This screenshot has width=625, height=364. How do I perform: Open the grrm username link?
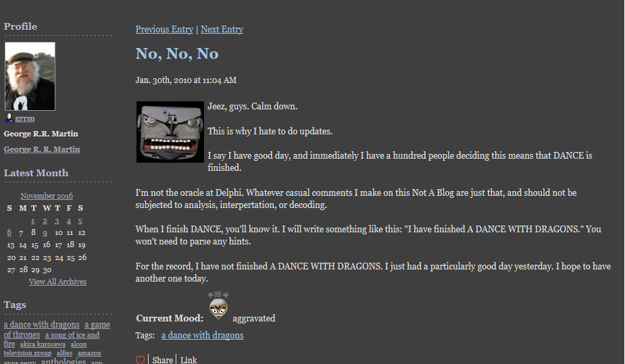tap(25, 118)
